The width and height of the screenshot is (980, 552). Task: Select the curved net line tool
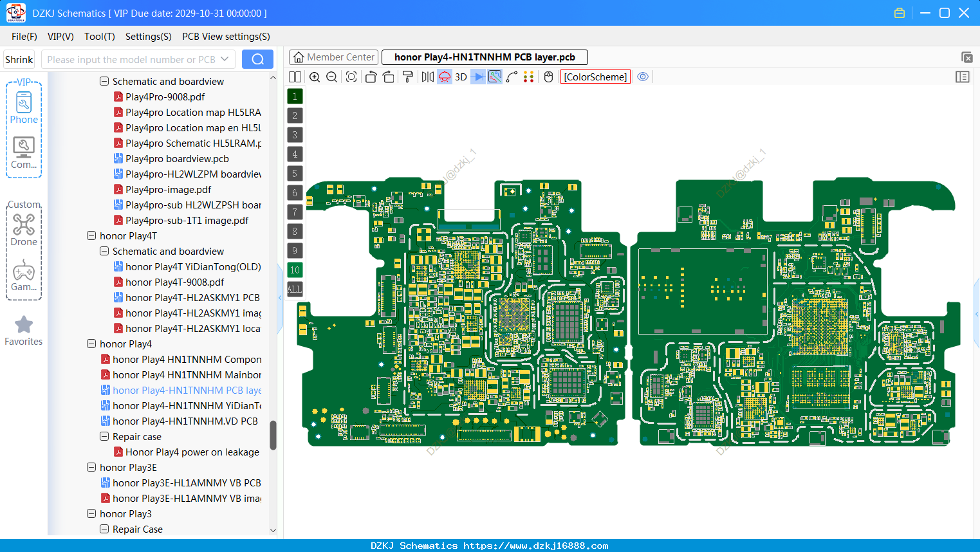pyautogui.click(x=512, y=77)
